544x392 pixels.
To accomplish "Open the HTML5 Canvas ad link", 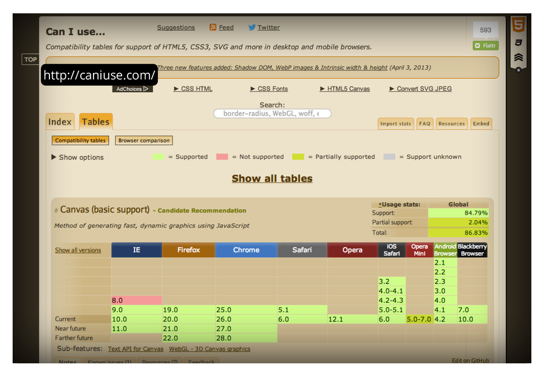I will click(x=345, y=89).
